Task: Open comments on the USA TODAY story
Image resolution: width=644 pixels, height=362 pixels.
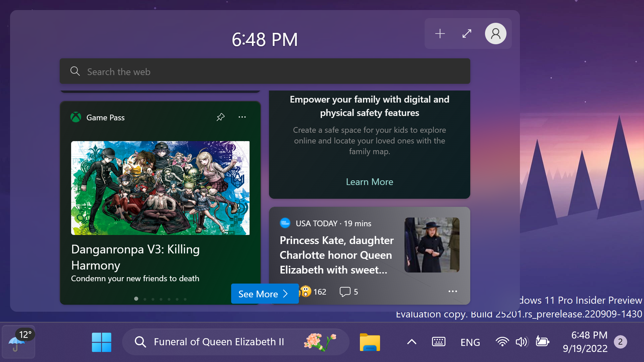Action: click(x=346, y=292)
